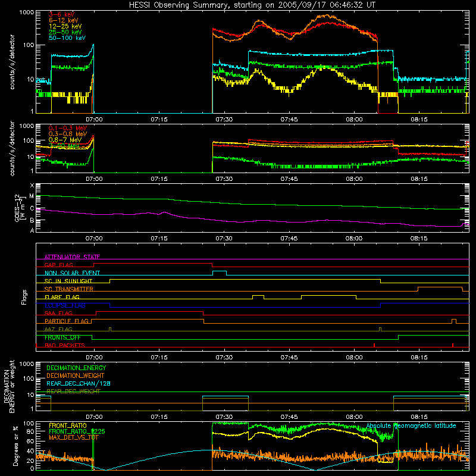Select the SC_TRANSMITTER flag label
This screenshot has width=476, height=476.
(68, 289)
